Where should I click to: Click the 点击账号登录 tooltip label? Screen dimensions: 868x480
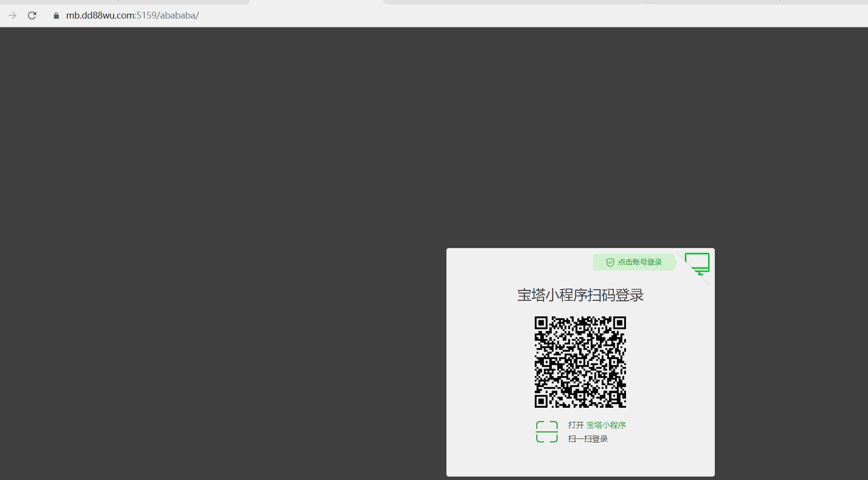click(x=640, y=262)
